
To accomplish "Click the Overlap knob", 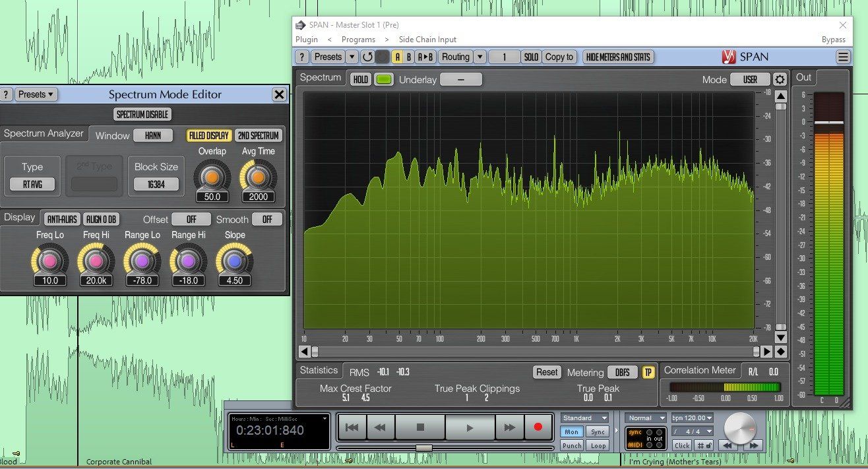I will 212,177.
